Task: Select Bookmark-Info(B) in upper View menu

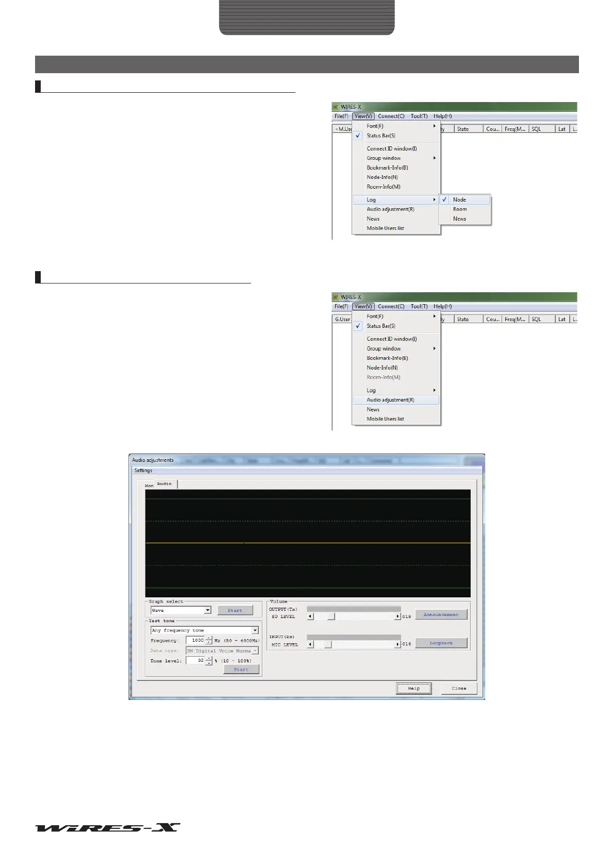Action: (x=396, y=168)
